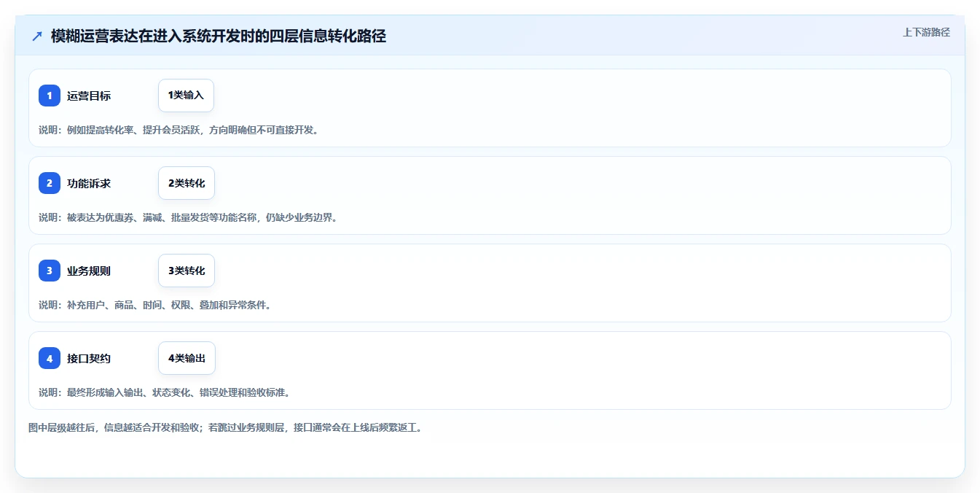Click the footnote starting 图中层级越往后
Viewport: 980px width, 493px height.
[225, 427]
